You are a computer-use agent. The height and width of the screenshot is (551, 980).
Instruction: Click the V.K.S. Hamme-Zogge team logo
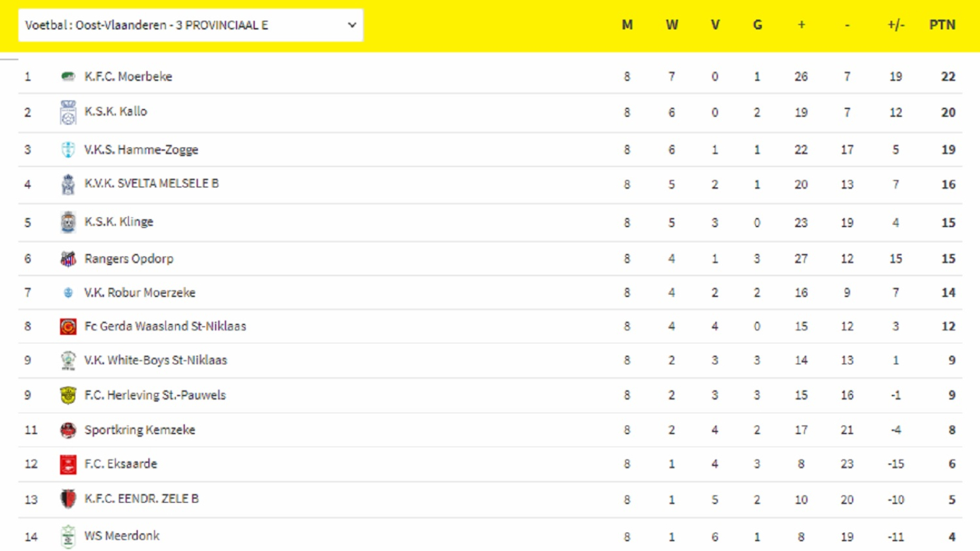click(x=68, y=149)
